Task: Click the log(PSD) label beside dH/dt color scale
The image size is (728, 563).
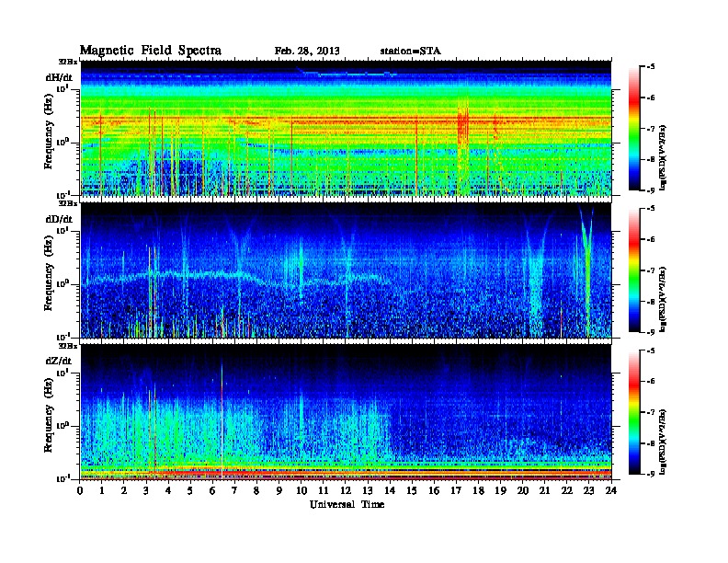Action: click(x=664, y=157)
